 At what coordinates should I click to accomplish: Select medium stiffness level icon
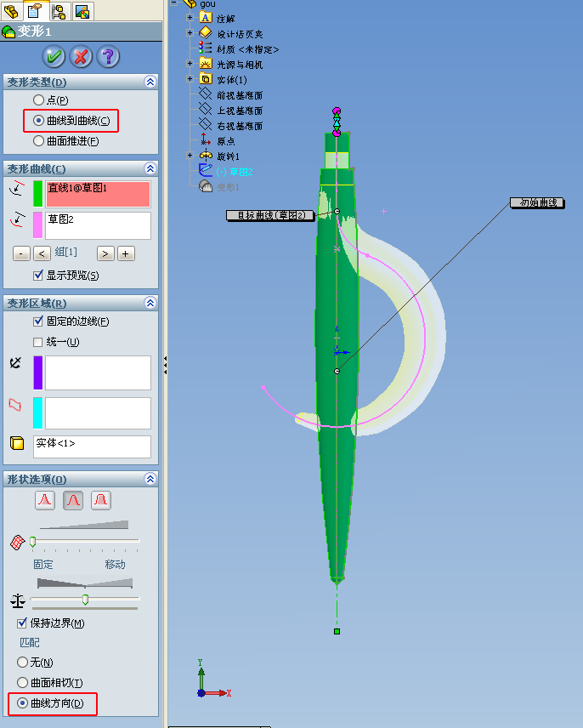click(x=73, y=500)
